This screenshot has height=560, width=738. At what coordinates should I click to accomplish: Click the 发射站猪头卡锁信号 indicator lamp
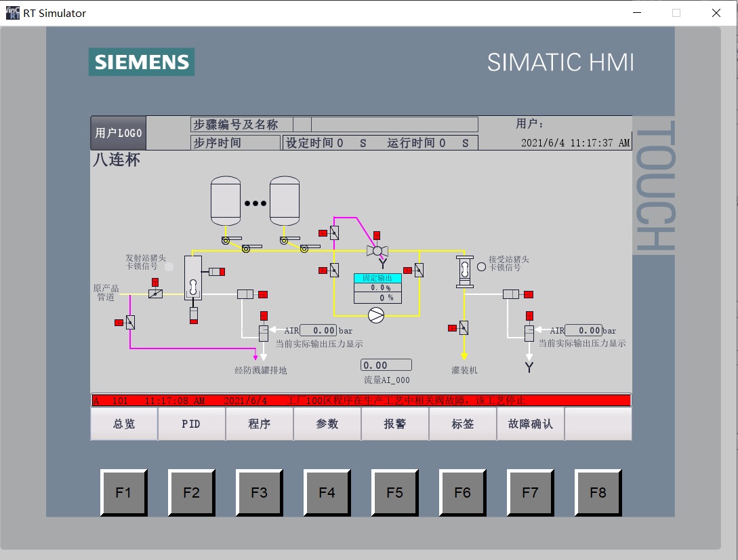[169, 266]
